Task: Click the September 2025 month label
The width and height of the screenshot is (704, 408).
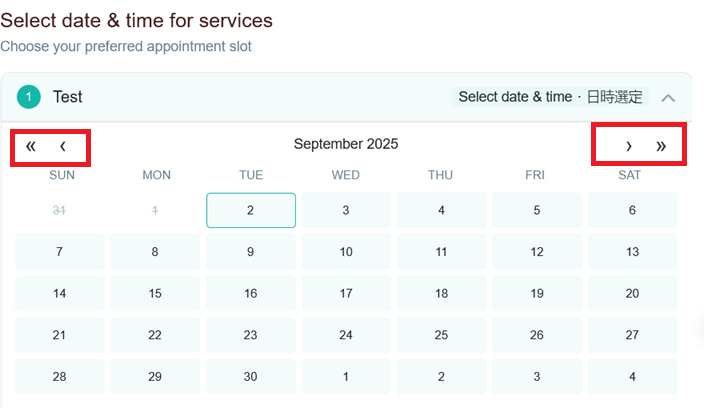Action: click(x=346, y=144)
